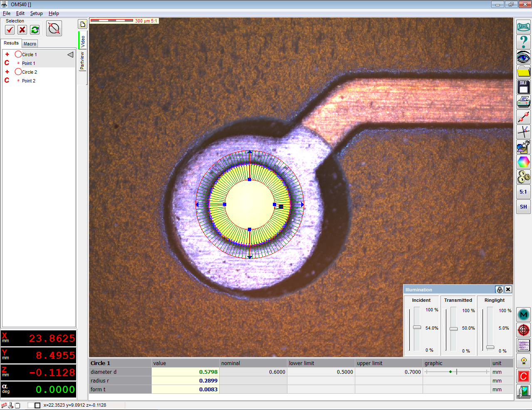Image resolution: width=532 pixels, height=410 pixels.
Task: Expand Circle 2 with the plus sign
Action: 7,72
